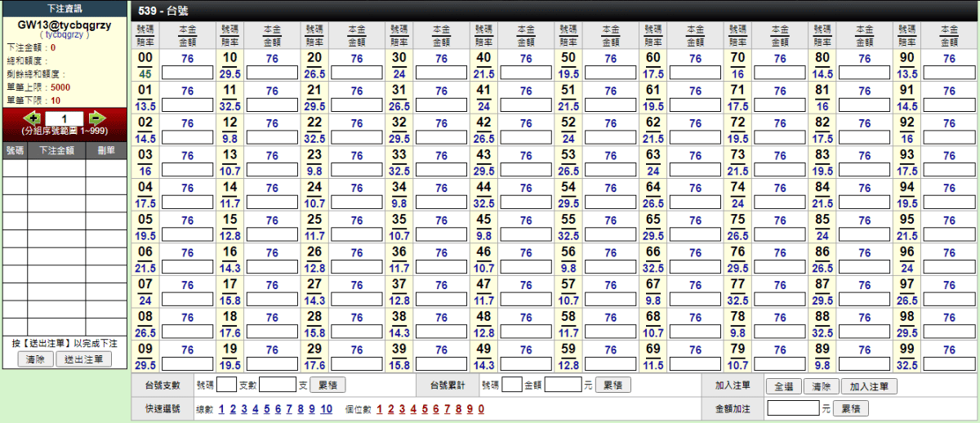Click amount field for number 22
Image resolution: width=980 pixels, height=423 pixels.
(x=357, y=138)
